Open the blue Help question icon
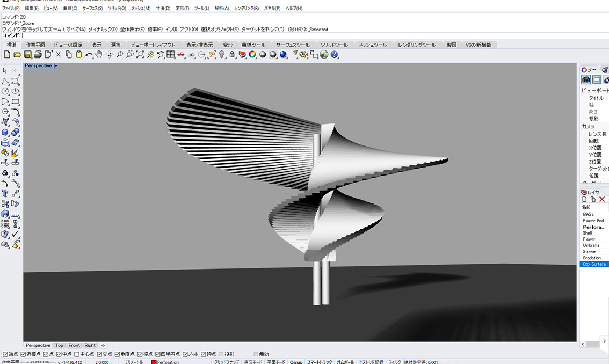This screenshot has width=609, height=364. click(x=334, y=55)
